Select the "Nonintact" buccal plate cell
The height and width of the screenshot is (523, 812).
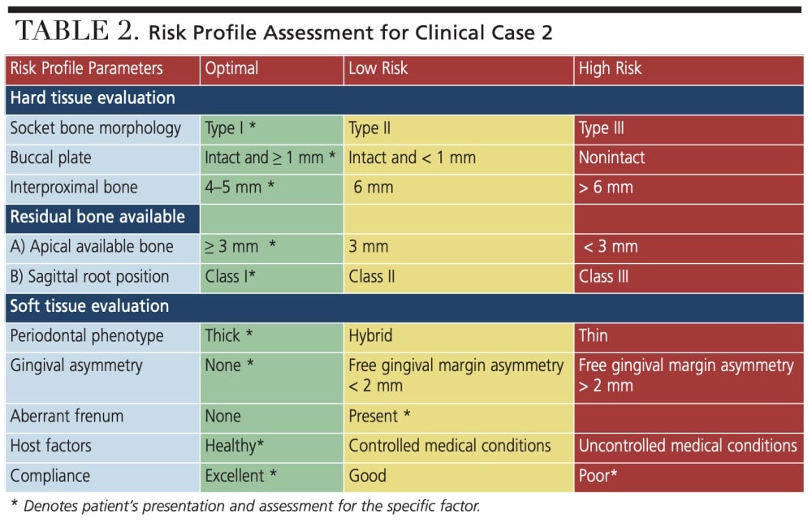point(611,158)
